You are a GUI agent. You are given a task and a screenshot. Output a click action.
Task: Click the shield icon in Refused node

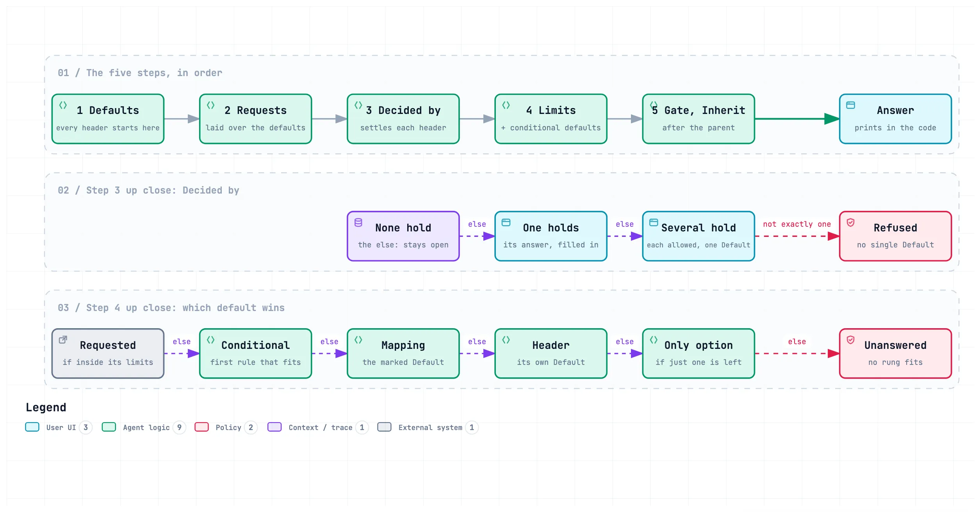coord(851,222)
